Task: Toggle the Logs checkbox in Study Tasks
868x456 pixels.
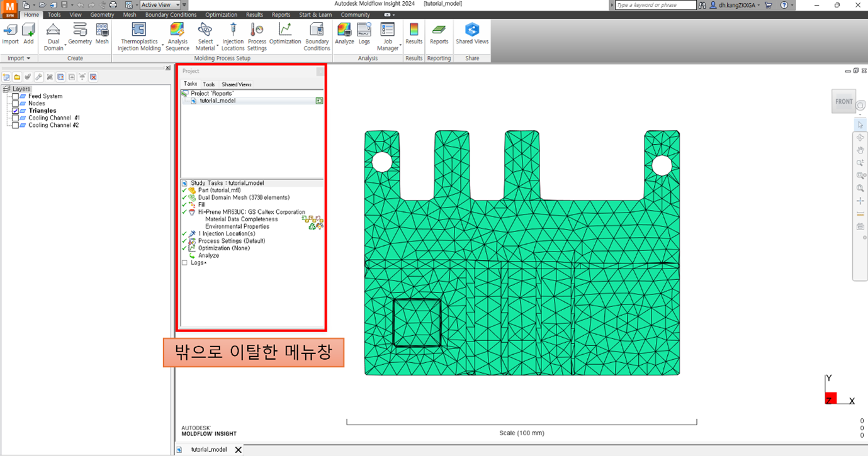Action: pos(184,263)
